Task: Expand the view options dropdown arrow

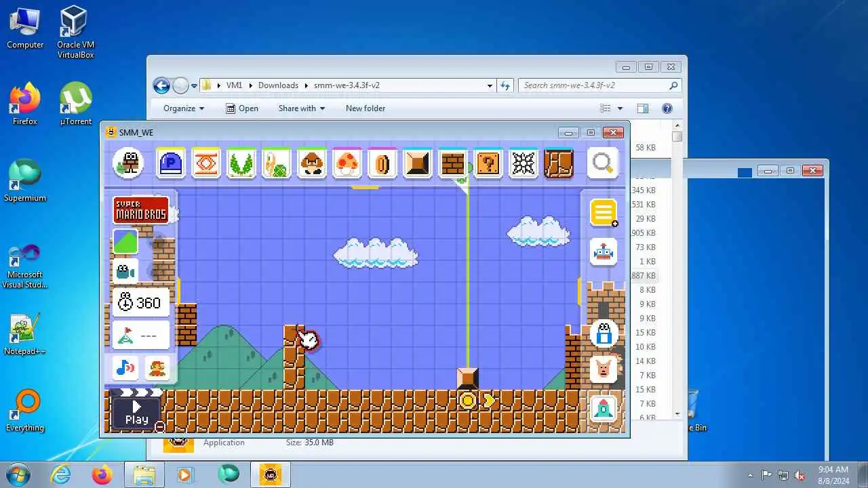Action: (620, 108)
